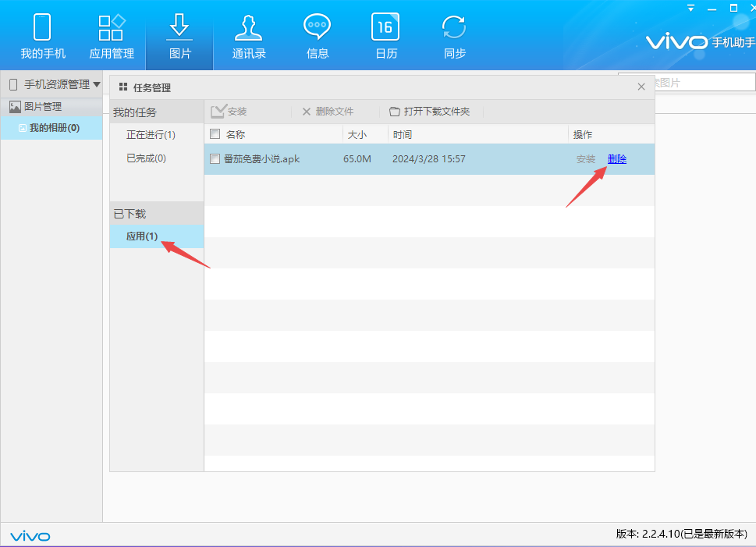Select 图片管理 in sidebar
The image size is (756, 547).
51,107
